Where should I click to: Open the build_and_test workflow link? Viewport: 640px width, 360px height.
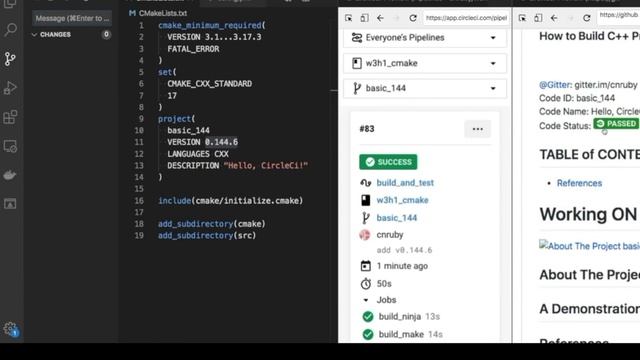click(x=405, y=183)
